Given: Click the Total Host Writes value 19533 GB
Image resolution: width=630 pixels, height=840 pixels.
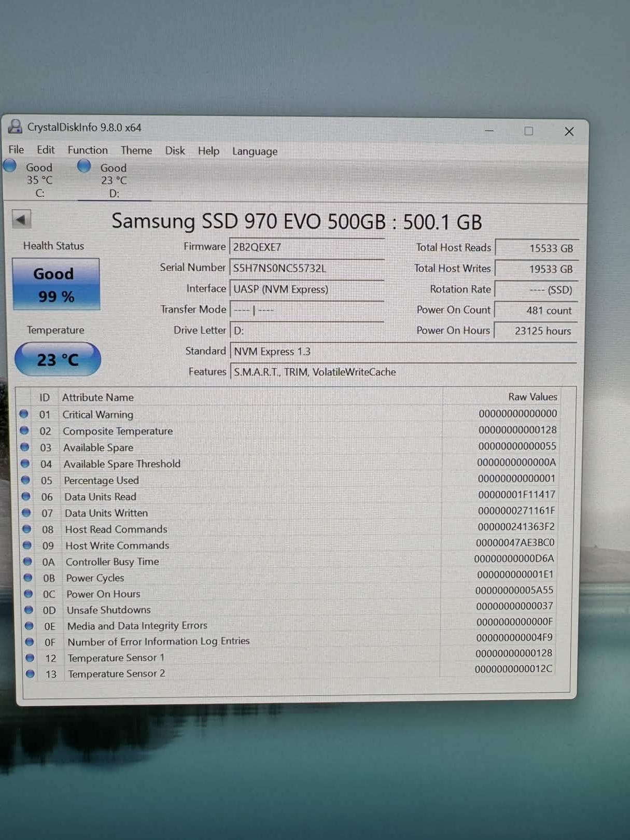Looking at the screenshot, I should pyautogui.click(x=537, y=269).
